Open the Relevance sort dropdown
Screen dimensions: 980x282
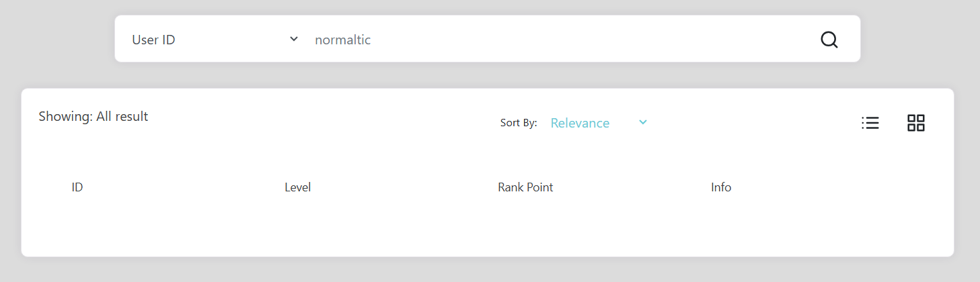coord(599,123)
